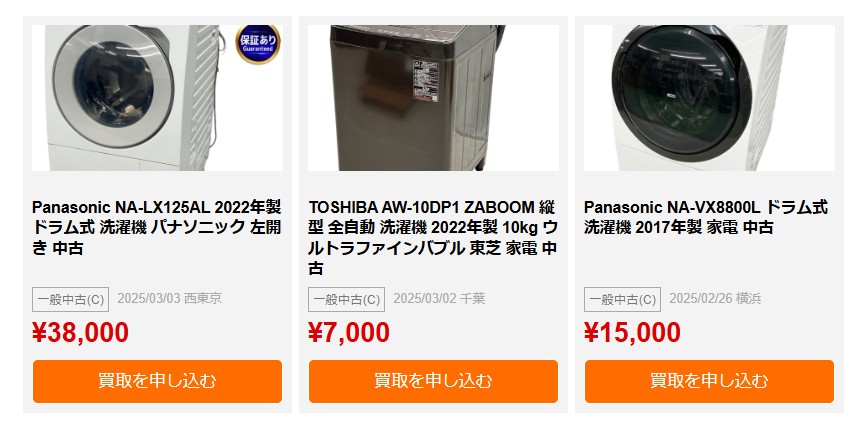Open the Panasonic NA-LX125AL product photo
This screenshot has height=421, width=855.
157,98
